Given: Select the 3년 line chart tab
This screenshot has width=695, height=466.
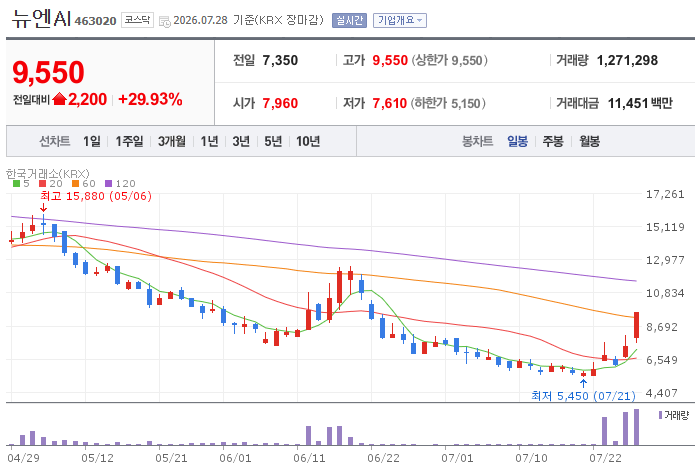Looking at the screenshot, I should [241, 141].
